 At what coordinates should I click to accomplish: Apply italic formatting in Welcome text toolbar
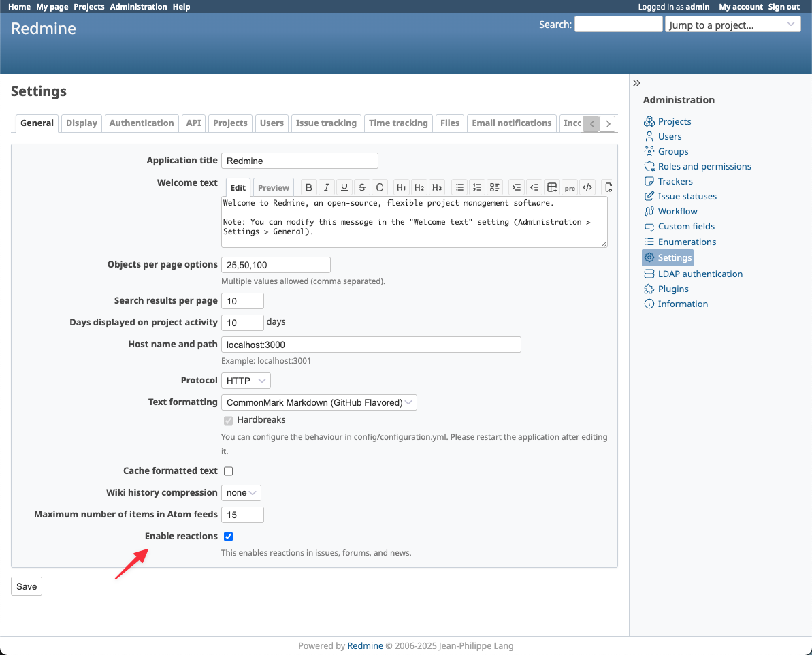click(x=326, y=187)
